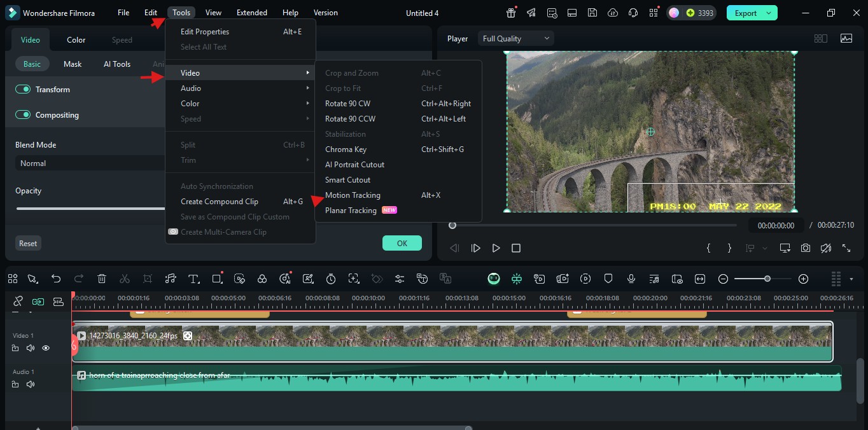This screenshot has height=430, width=868.
Task: Zoom in the timeline with plus icon
Action: pos(803,279)
